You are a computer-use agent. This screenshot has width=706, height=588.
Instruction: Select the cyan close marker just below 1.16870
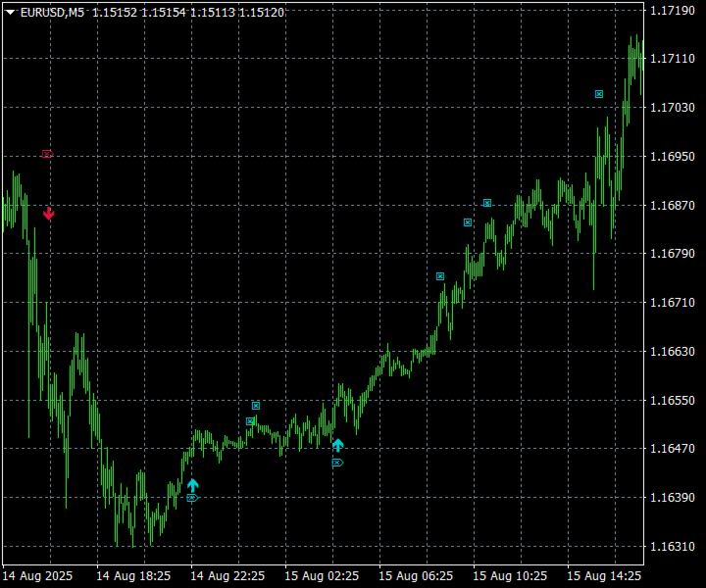[x=468, y=222]
